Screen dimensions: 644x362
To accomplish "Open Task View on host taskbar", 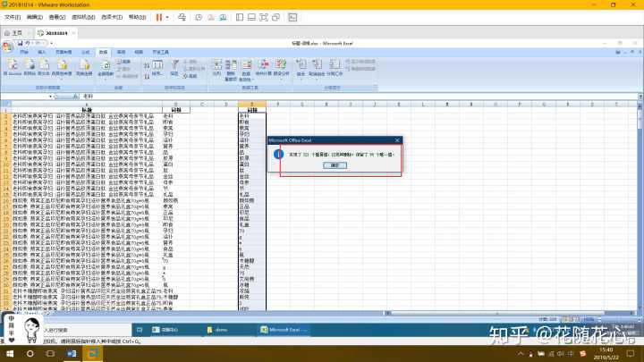I will click(50, 353).
